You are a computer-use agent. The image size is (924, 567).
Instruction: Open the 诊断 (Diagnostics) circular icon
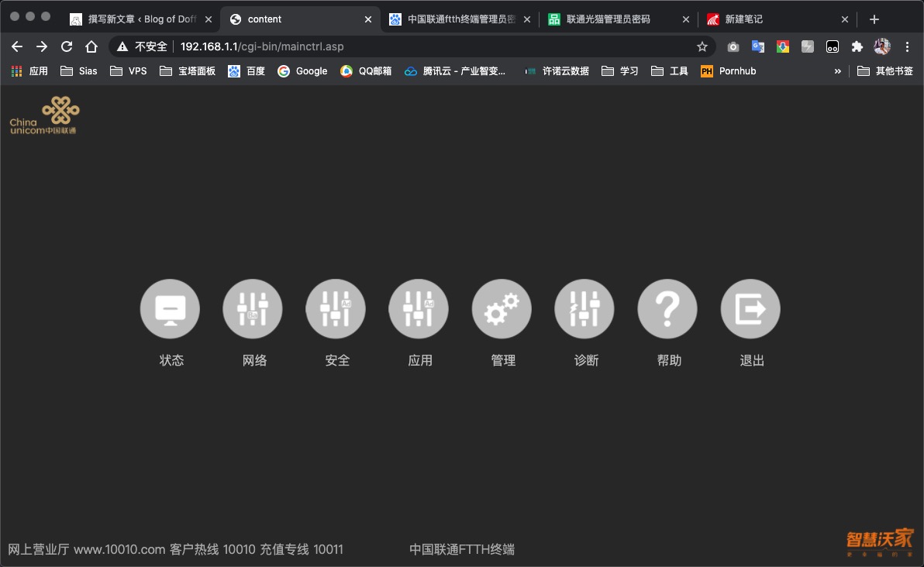click(584, 308)
